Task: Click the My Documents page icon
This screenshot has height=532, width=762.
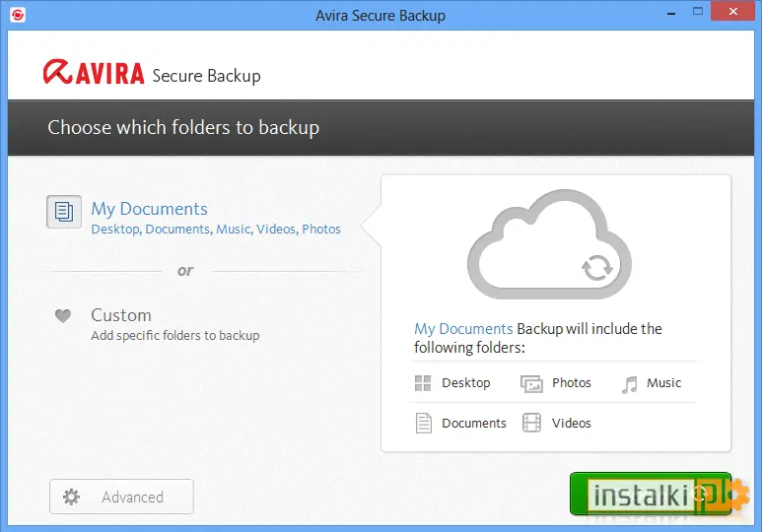Action: tap(64, 212)
